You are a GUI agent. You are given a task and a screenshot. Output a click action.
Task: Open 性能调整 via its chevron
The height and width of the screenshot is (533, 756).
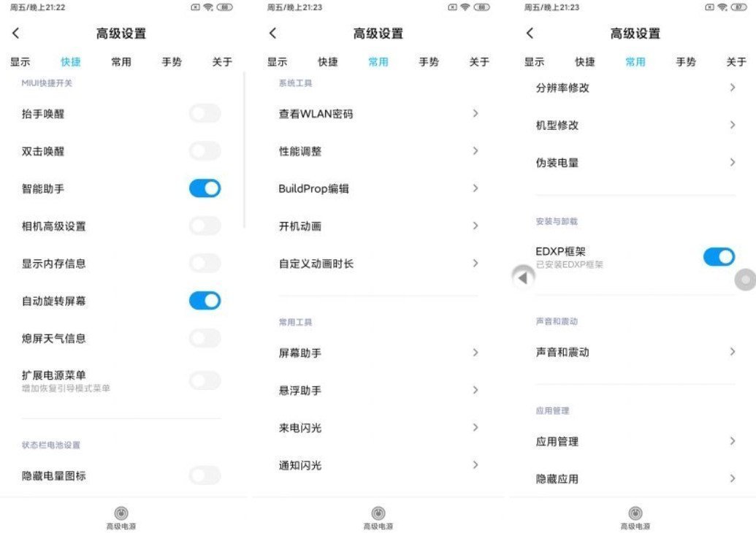pos(476,151)
